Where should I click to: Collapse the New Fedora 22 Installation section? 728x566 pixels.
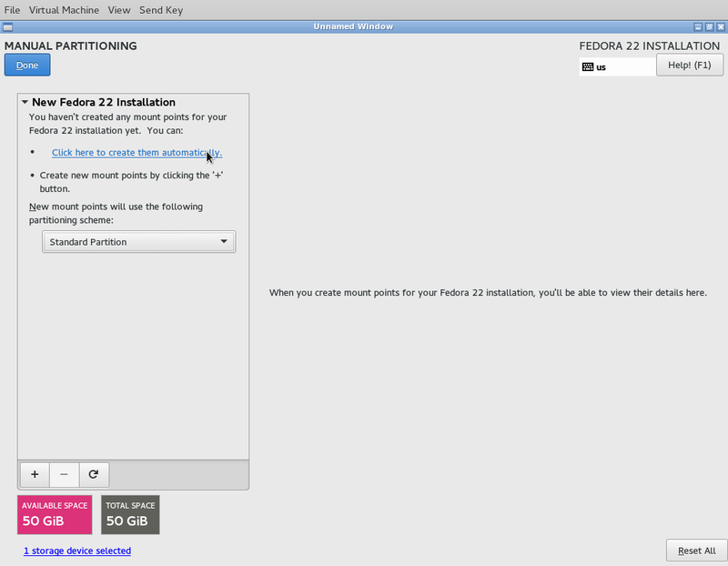[25, 102]
